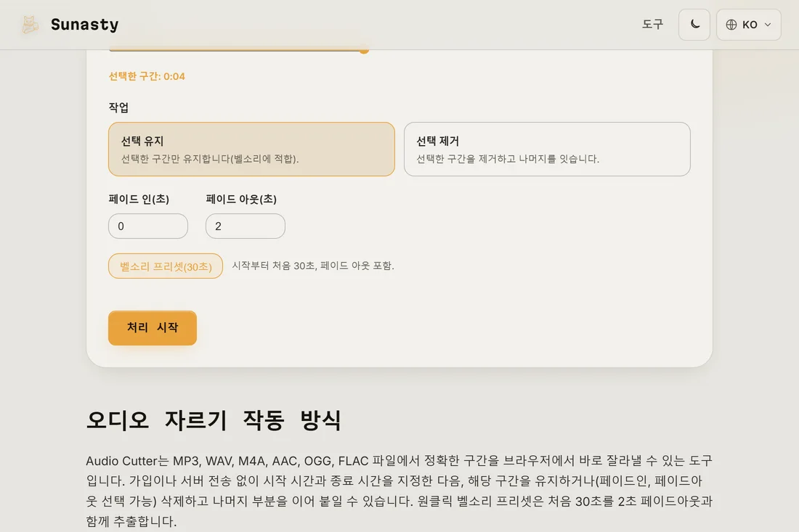
Task: Click the 오디오 자르기 작동 방식 heading
Action: pyautogui.click(x=214, y=420)
